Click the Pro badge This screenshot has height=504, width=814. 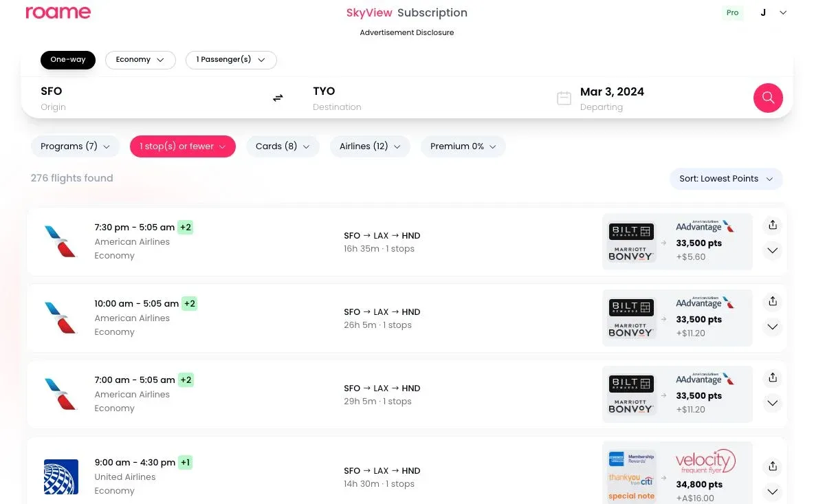(x=732, y=12)
